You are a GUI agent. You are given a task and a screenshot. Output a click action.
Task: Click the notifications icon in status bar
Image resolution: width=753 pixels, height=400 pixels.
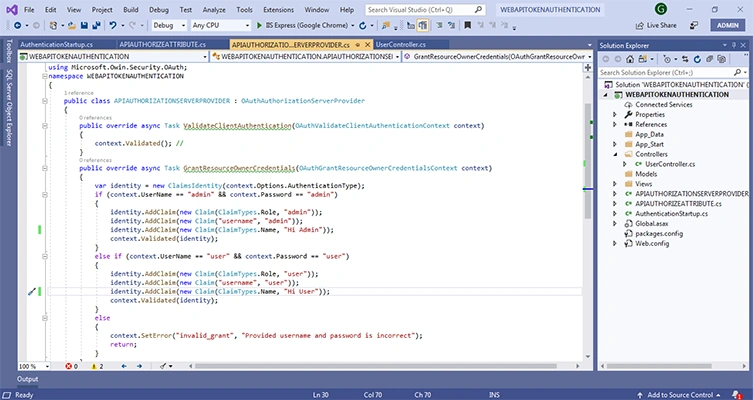click(737, 395)
